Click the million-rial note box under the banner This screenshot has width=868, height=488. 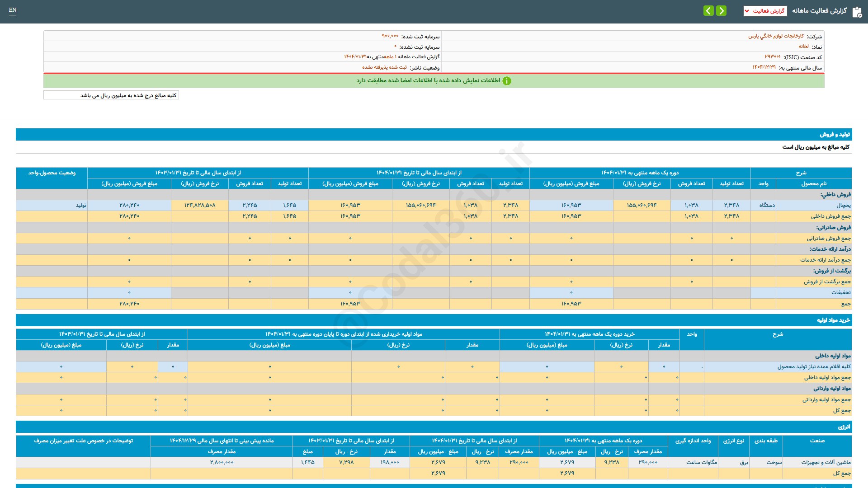pyautogui.click(x=111, y=95)
